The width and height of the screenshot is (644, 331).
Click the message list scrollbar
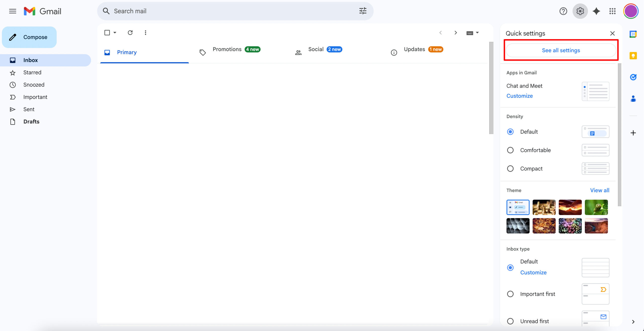pyautogui.click(x=491, y=88)
